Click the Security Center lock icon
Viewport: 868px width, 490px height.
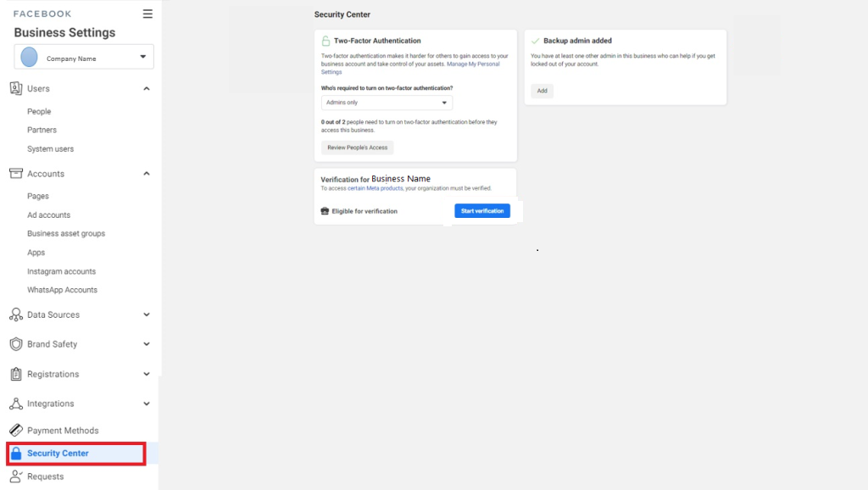16,454
